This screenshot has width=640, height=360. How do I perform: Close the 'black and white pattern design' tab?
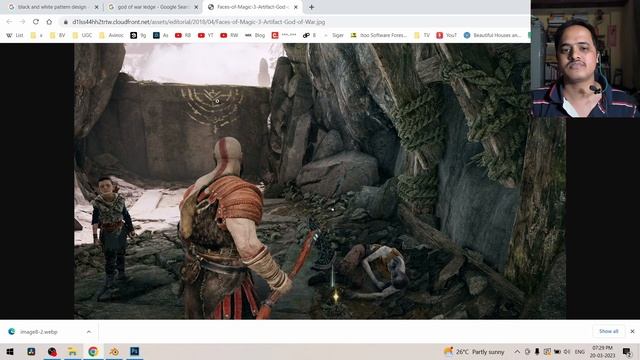97,7
